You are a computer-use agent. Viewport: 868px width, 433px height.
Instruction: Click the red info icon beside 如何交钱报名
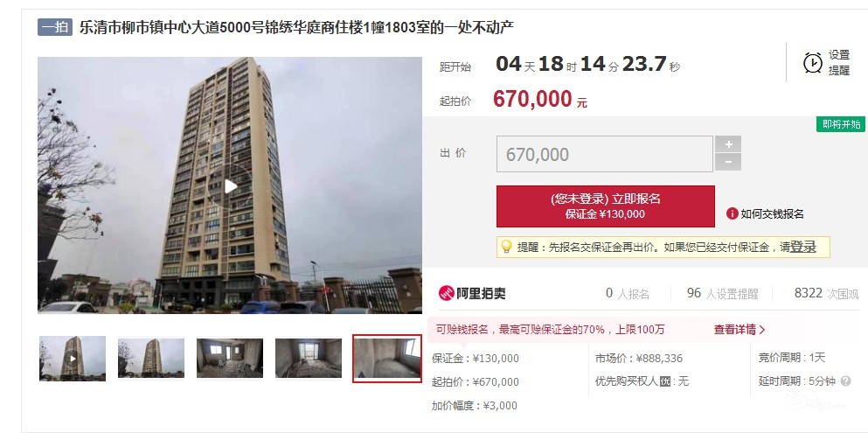[x=732, y=213]
